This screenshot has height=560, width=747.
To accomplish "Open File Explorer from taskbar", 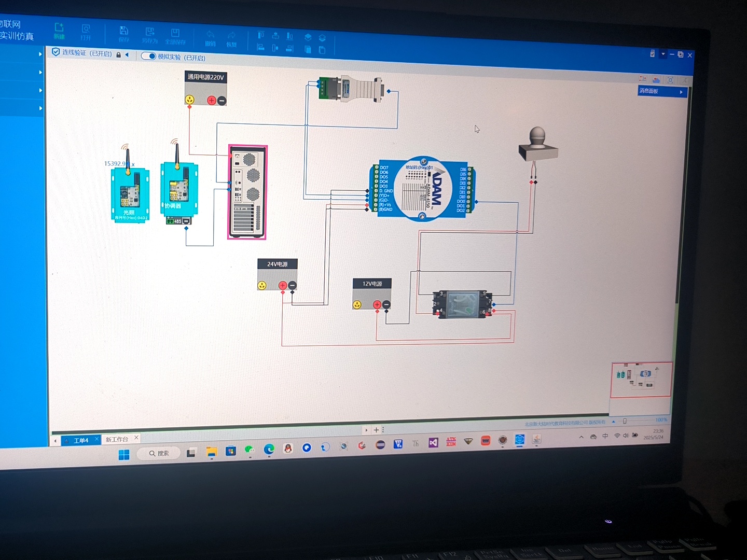I will 211,452.
